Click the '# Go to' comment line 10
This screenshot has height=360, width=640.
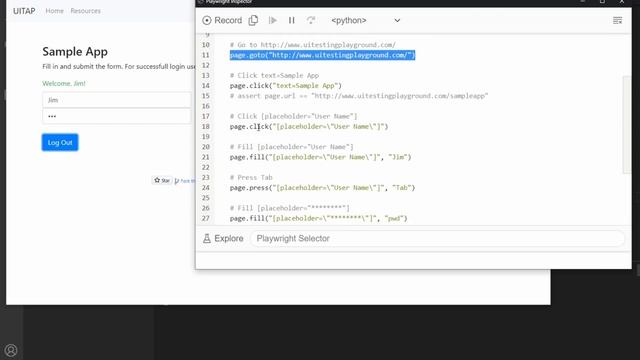pos(313,45)
